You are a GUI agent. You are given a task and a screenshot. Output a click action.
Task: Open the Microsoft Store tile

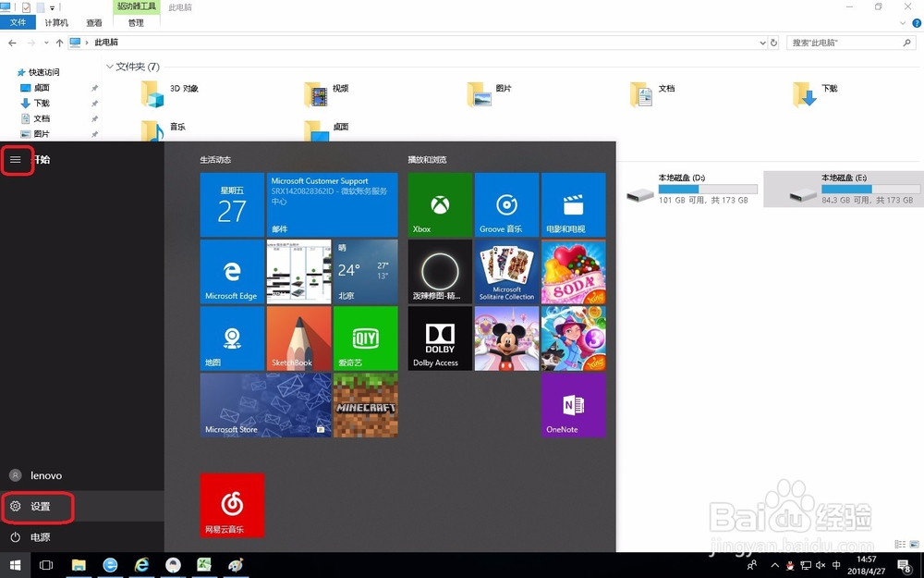tap(266, 405)
